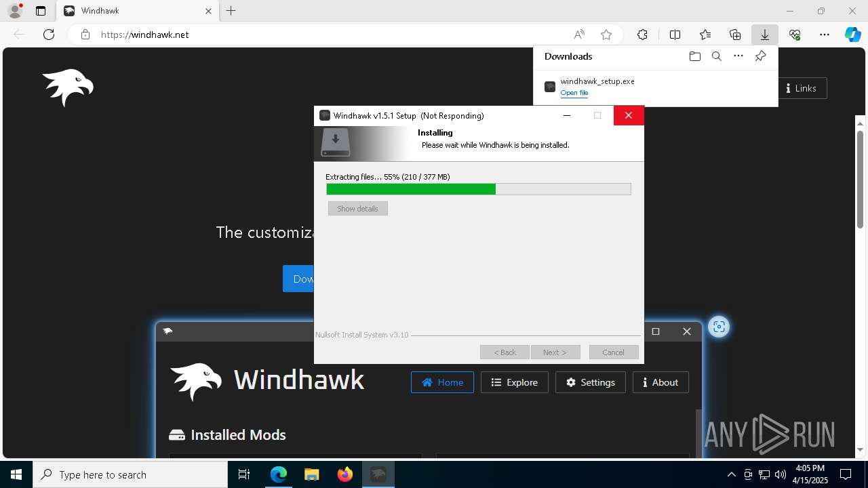868x488 pixels.
Task: Show hidden system tray icons
Action: tap(731, 474)
